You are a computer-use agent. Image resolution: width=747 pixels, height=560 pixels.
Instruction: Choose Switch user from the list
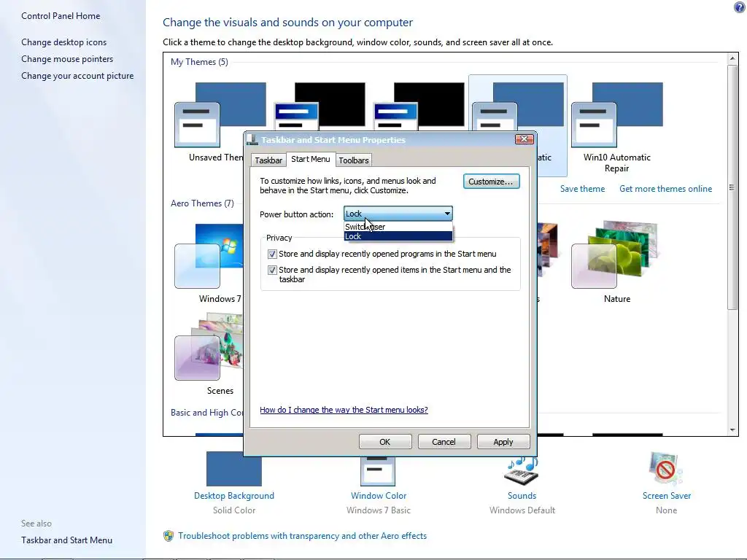tap(398, 227)
